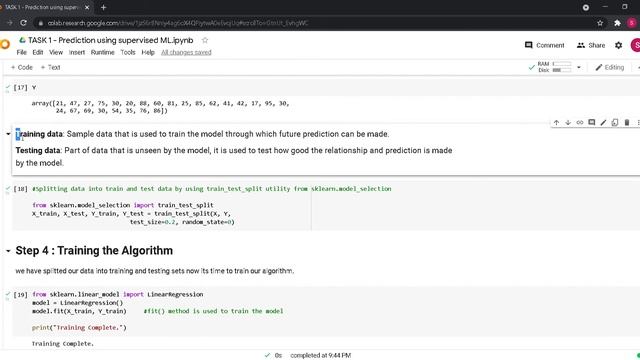Click the Drive icon beside the notebook title
The width and height of the screenshot is (640, 360).
pos(22,40)
